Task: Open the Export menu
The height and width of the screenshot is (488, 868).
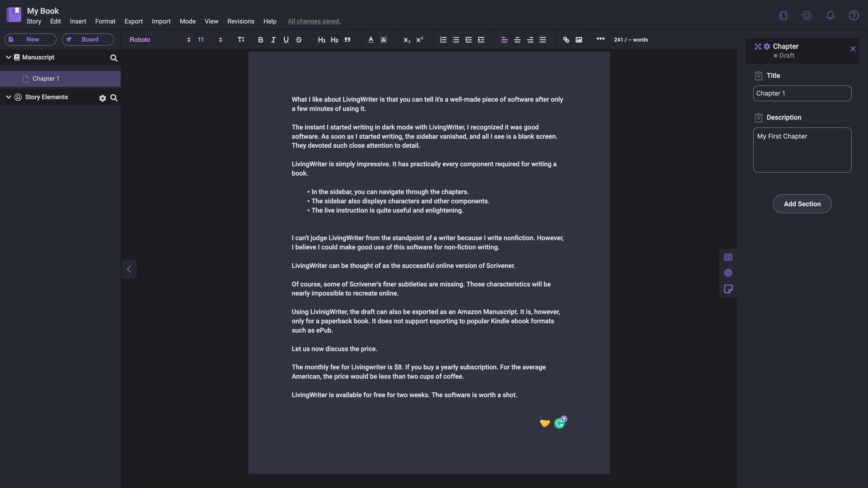Action: 133,21
